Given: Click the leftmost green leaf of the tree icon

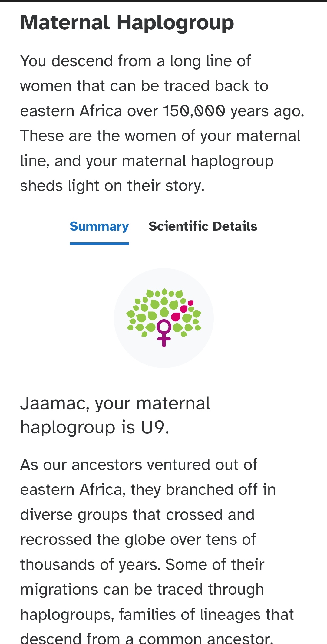Looking at the screenshot, I should [130, 314].
